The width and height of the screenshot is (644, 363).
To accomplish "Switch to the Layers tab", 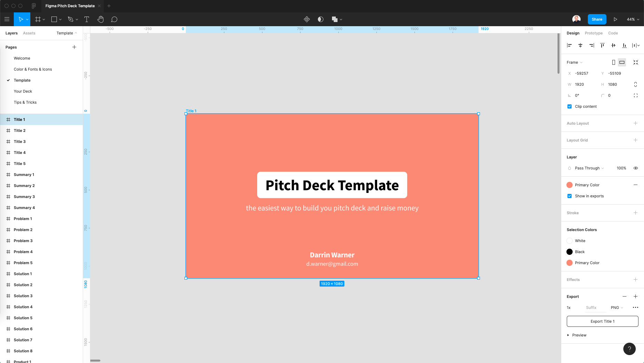I will point(11,33).
